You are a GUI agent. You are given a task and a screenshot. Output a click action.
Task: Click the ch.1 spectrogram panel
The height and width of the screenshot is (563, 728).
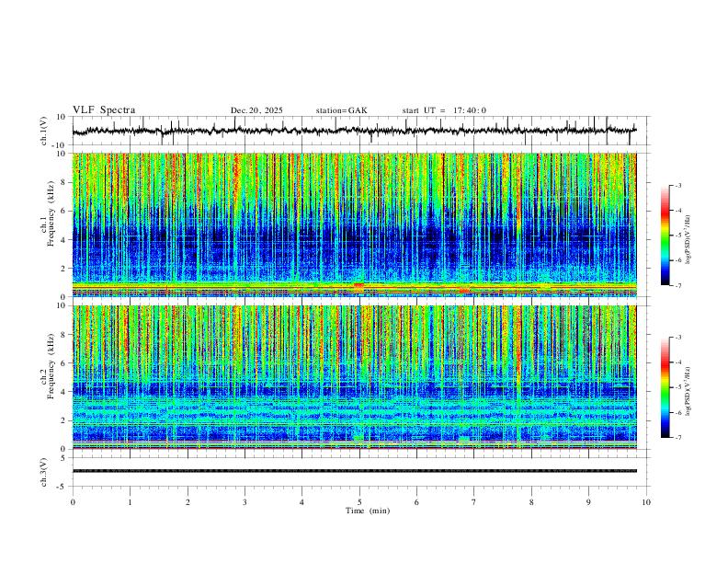point(354,224)
